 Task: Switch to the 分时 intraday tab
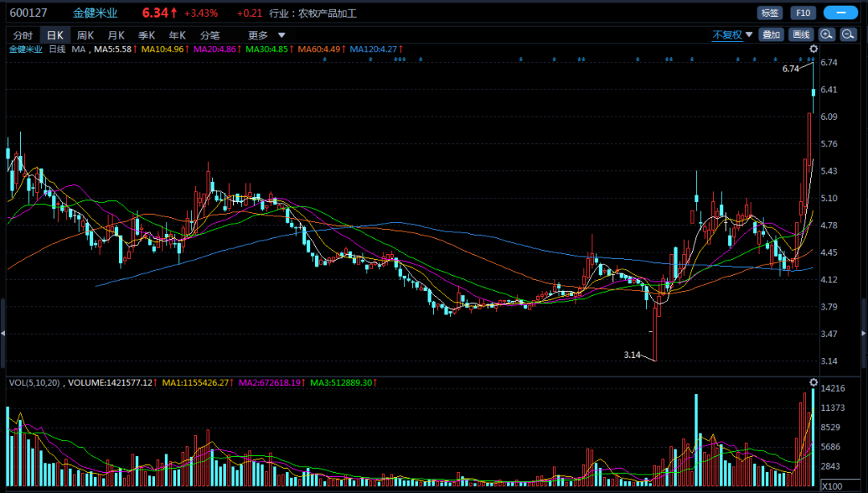pyautogui.click(x=23, y=35)
